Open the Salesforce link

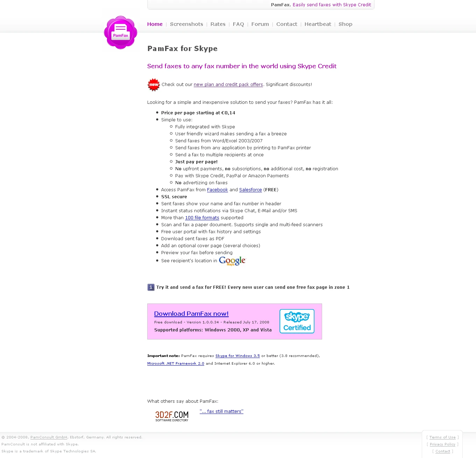click(250, 190)
